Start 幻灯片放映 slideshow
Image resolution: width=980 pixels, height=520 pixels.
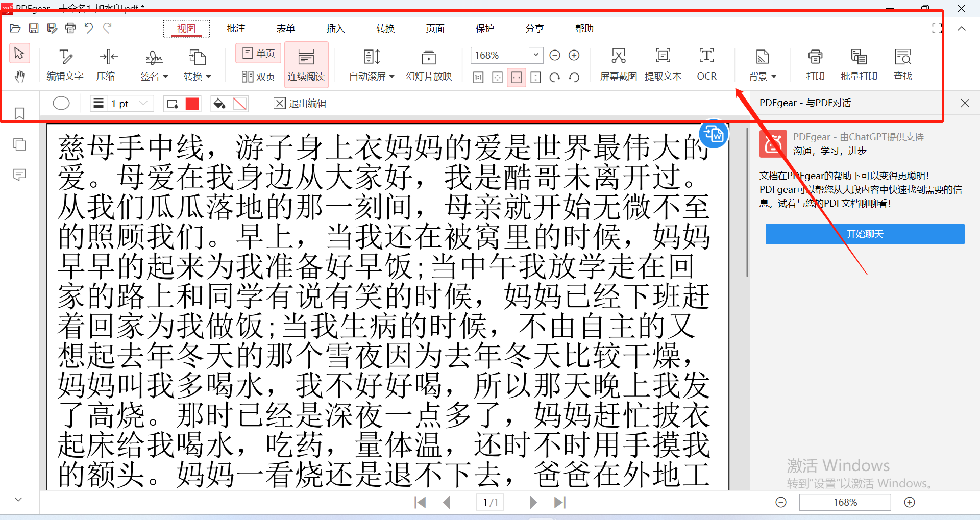click(x=429, y=65)
